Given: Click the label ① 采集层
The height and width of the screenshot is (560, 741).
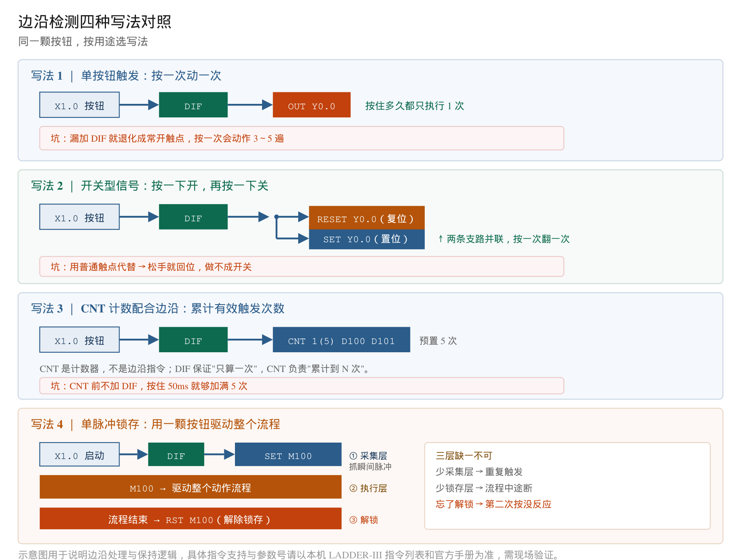Looking at the screenshot, I should coord(368,456).
